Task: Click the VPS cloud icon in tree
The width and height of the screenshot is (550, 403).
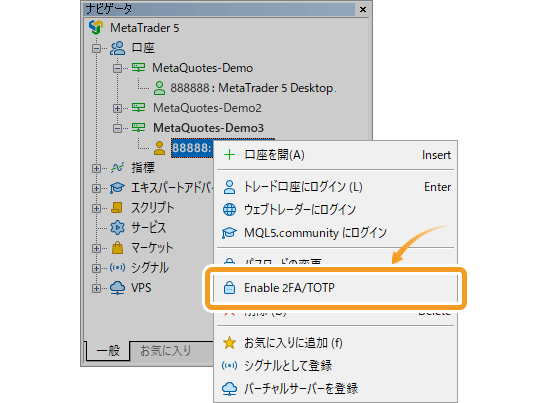Action: click(117, 288)
